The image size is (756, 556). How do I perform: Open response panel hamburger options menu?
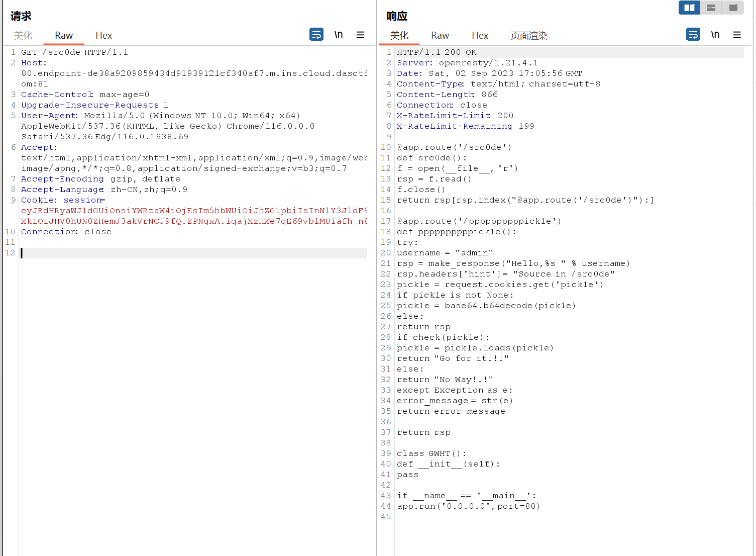(x=737, y=35)
